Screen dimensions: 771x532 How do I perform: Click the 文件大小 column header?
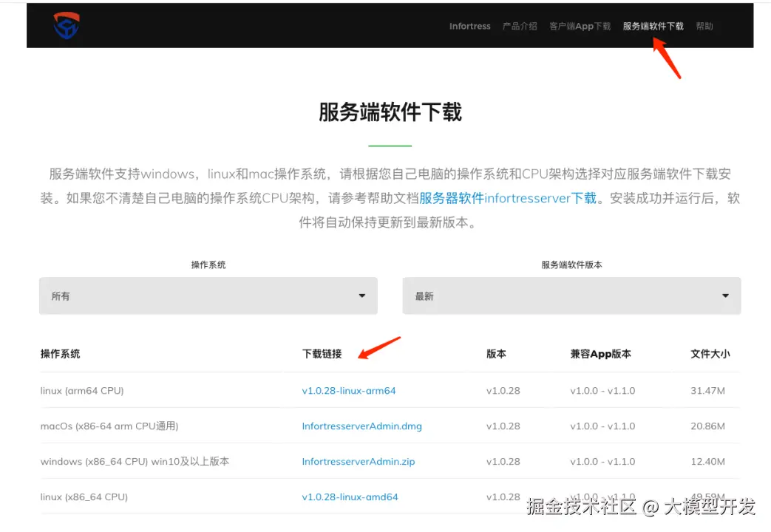[710, 354]
